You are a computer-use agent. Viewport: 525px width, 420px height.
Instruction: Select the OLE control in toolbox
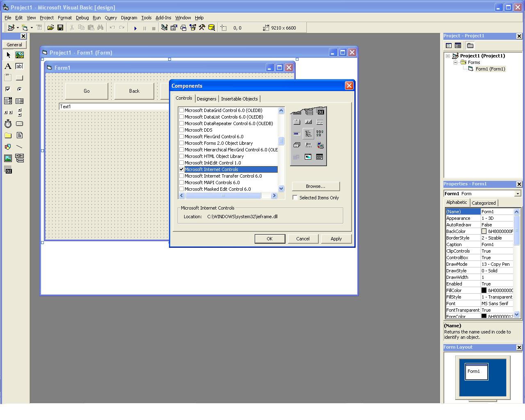click(8, 170)
